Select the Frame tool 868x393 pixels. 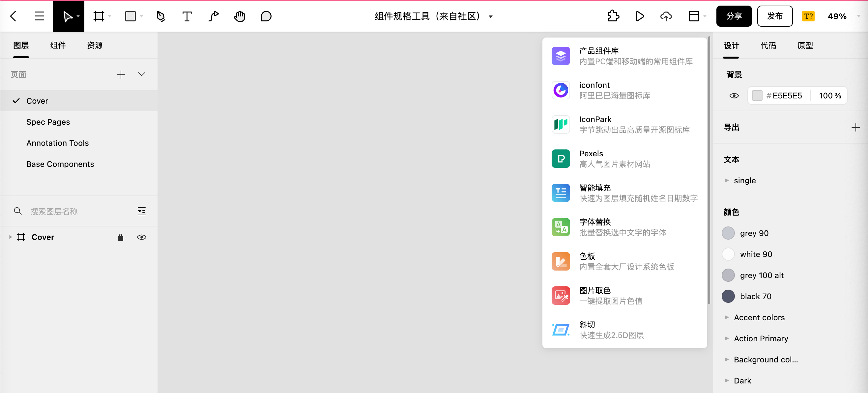99,16
